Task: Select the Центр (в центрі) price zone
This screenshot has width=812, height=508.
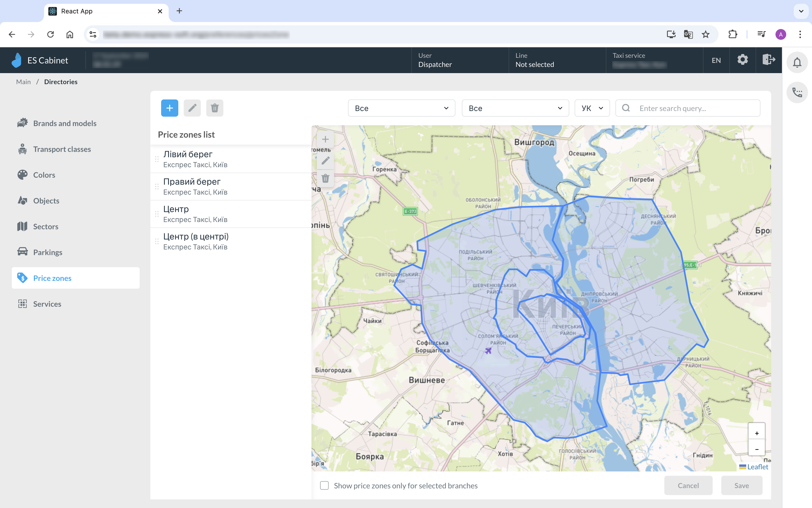Action: point(231,241)
